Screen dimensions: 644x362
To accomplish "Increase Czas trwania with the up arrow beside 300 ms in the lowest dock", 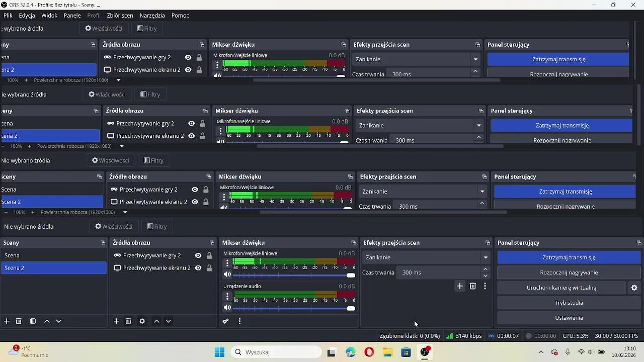I will click(486, 269).
